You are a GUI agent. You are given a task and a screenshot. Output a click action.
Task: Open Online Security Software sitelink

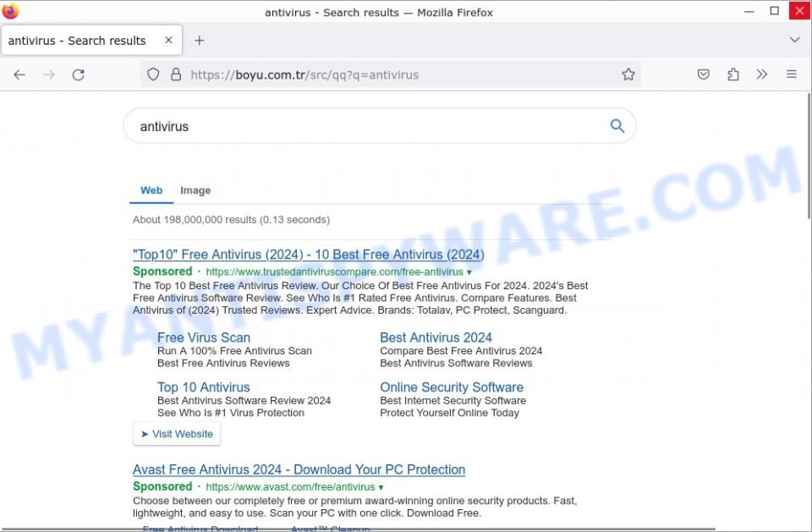(452, 387)
